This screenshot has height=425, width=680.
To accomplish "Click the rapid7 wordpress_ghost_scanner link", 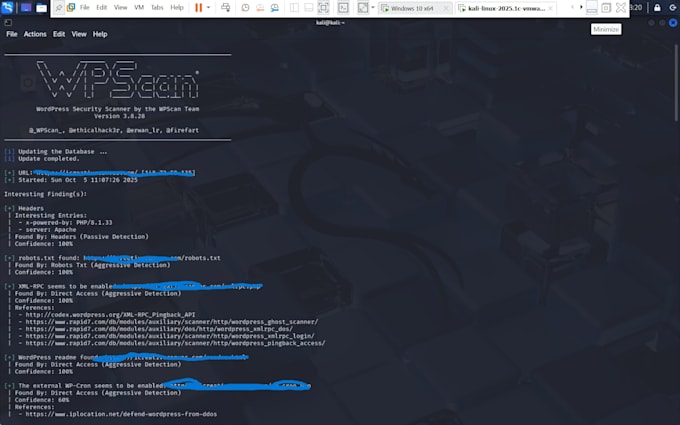I will pos(172,322).
